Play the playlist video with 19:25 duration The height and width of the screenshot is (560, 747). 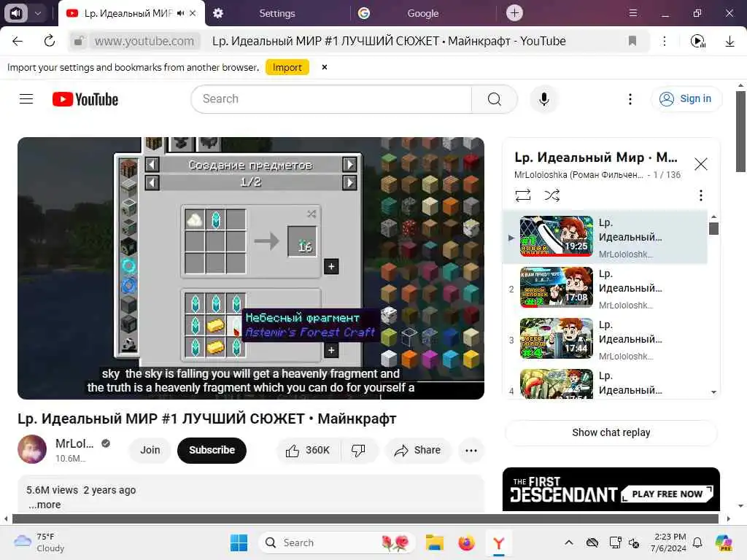pyautogui.click(x=605, y=237)
